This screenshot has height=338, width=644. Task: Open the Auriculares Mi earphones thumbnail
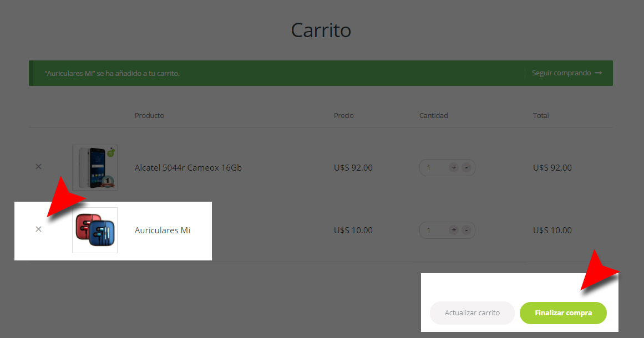95,230
